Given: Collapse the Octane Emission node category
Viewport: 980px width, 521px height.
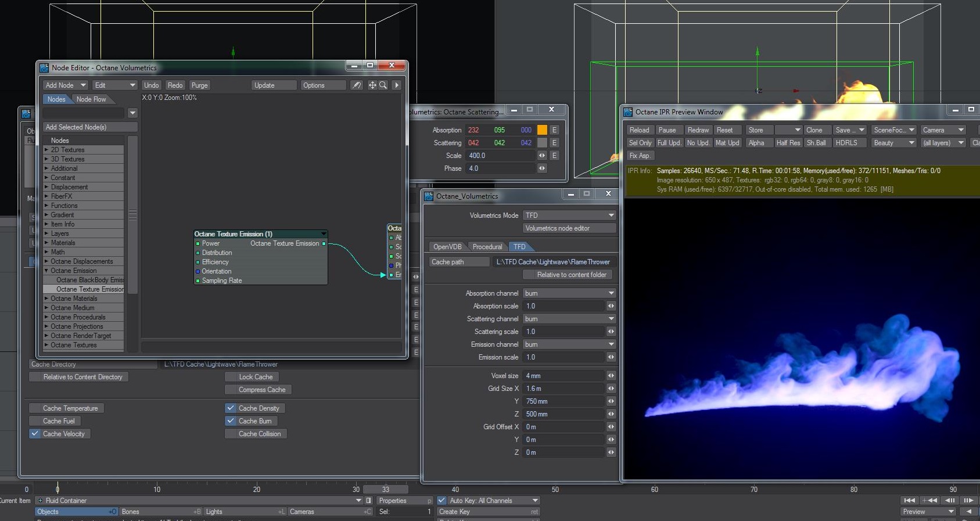Looking at the screenshot, I should 46,271.
